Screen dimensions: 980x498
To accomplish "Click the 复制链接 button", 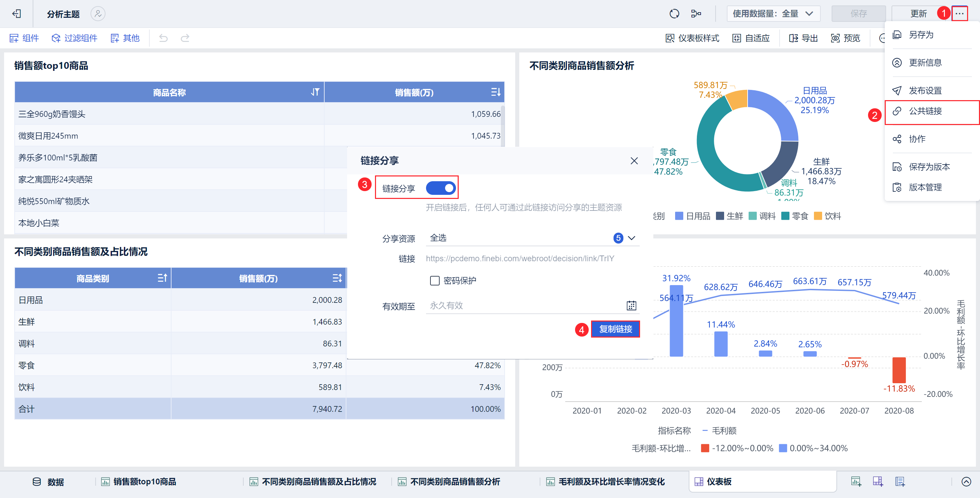I will point(615,329).
